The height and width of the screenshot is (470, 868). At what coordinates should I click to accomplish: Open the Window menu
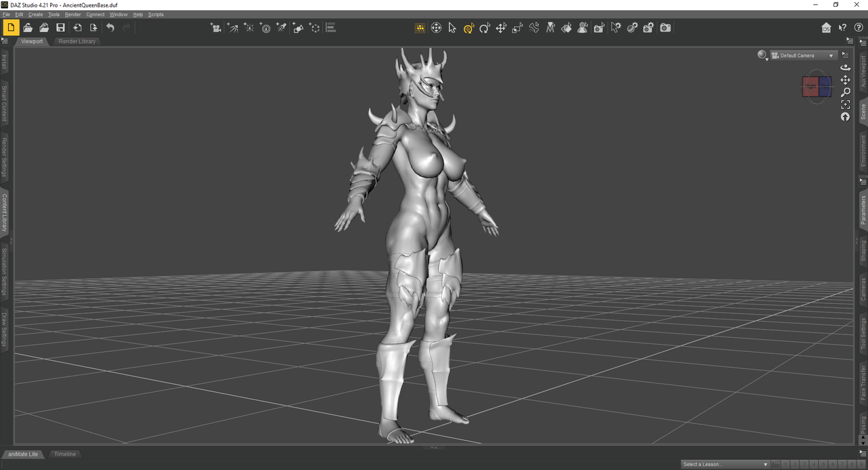coord(119,14)
